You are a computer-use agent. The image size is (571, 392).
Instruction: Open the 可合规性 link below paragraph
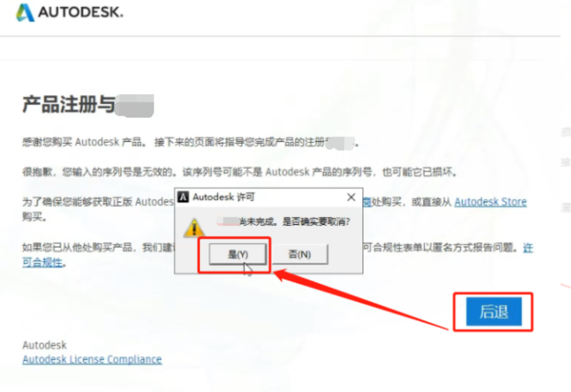point(43,262)
